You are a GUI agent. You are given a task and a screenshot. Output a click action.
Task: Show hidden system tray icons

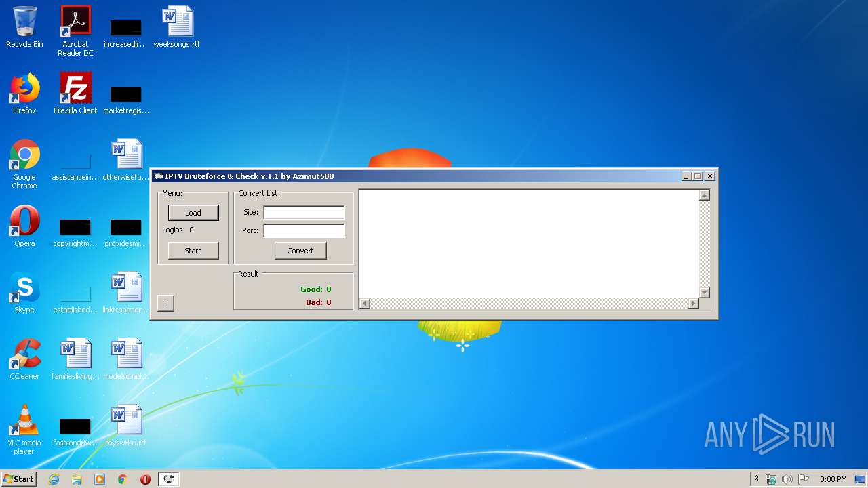coord(756,479)
